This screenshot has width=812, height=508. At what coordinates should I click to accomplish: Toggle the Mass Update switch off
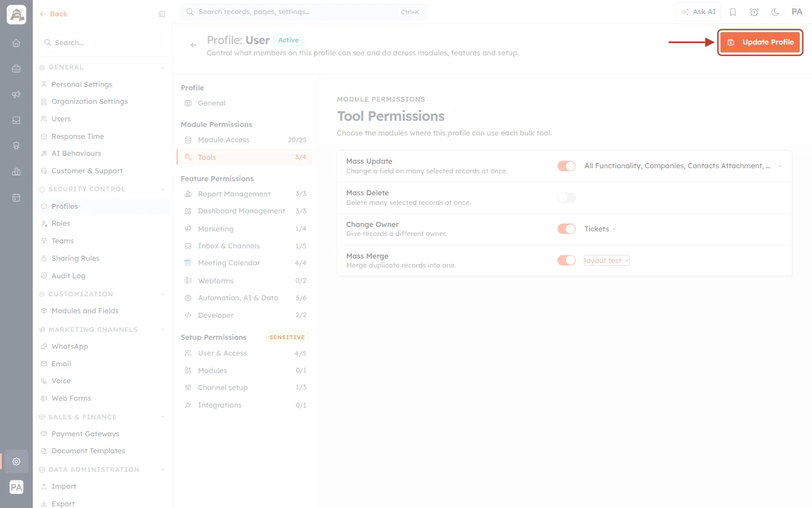[x=567, y=166]
